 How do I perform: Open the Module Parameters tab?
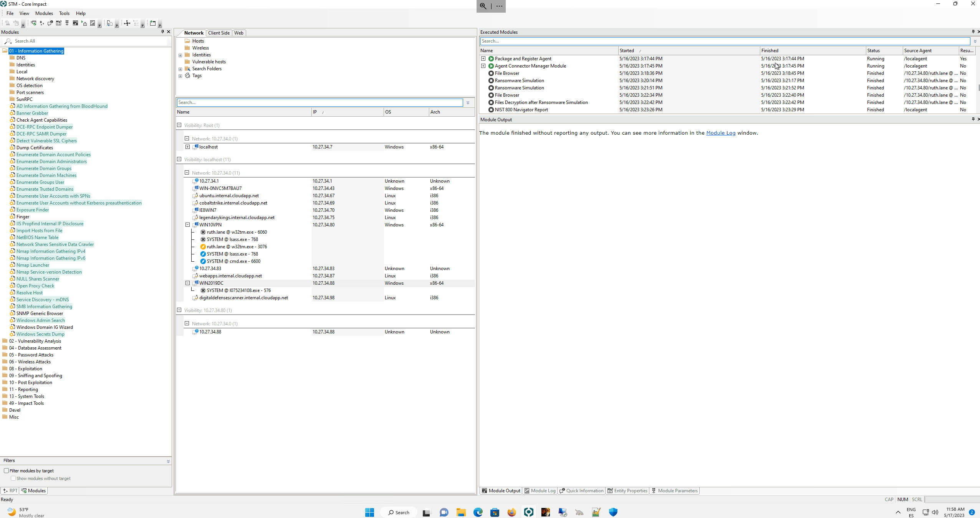tap(675, 491)
